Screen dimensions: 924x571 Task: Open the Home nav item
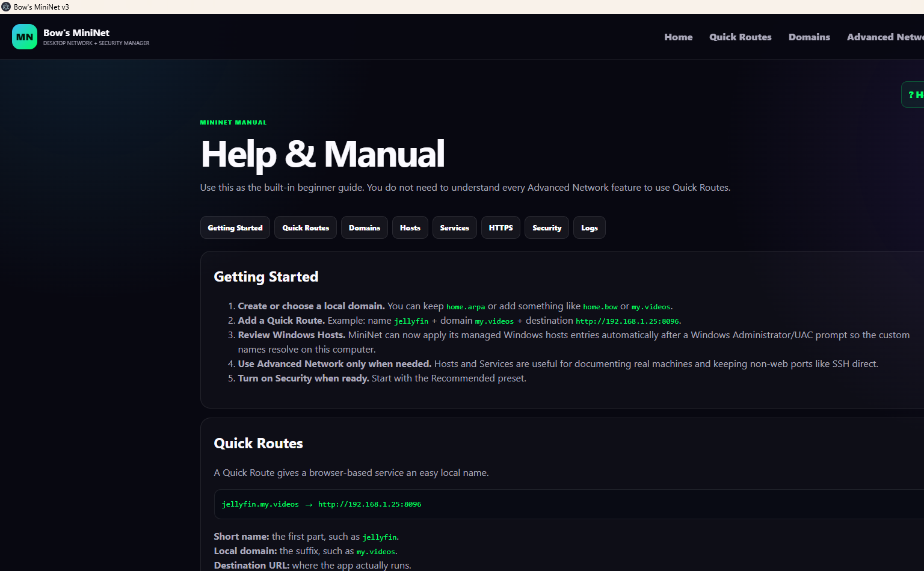click(x=679, y=37)
